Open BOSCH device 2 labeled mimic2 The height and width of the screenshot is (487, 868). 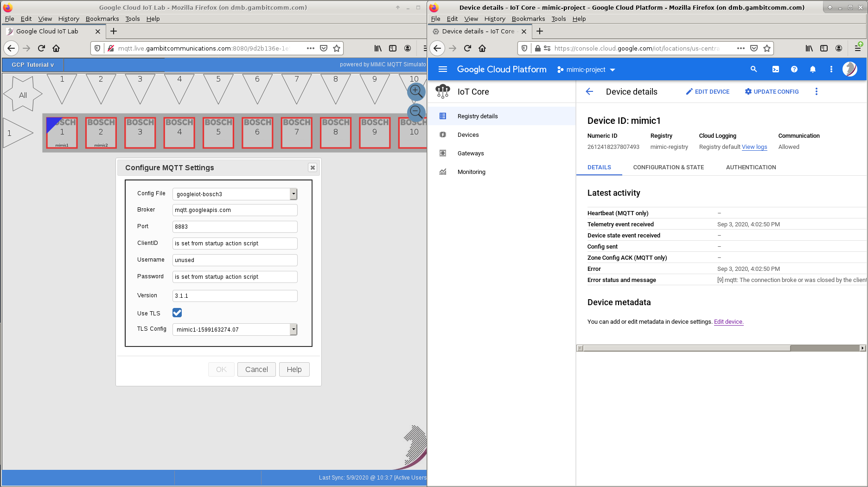(101, 133)
